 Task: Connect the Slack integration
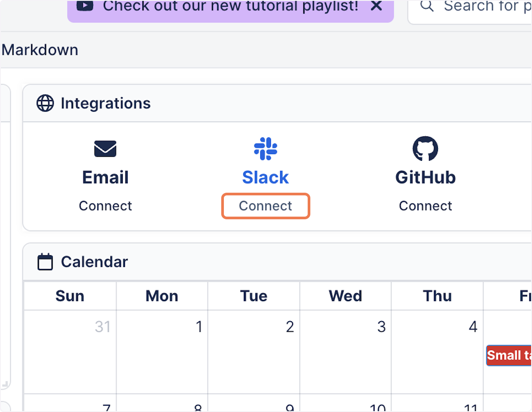tap(266, 206)
